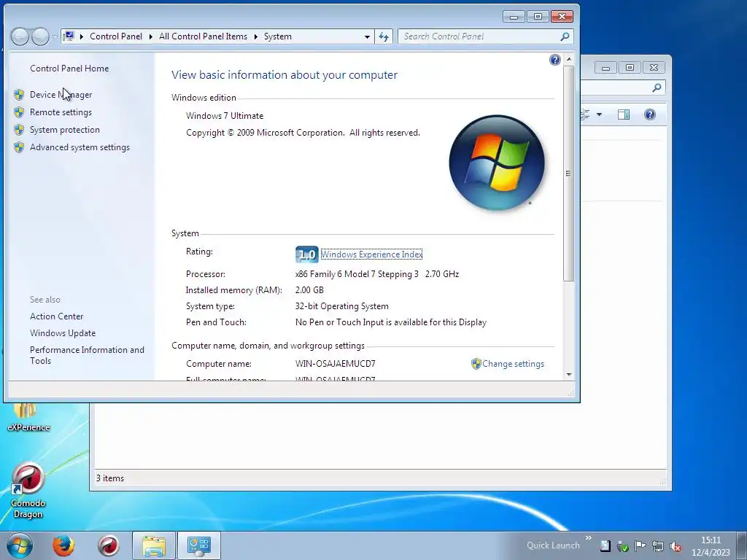747x560 pixels.
Task: Open Remote settings link
Action: (x=61, y=112)
